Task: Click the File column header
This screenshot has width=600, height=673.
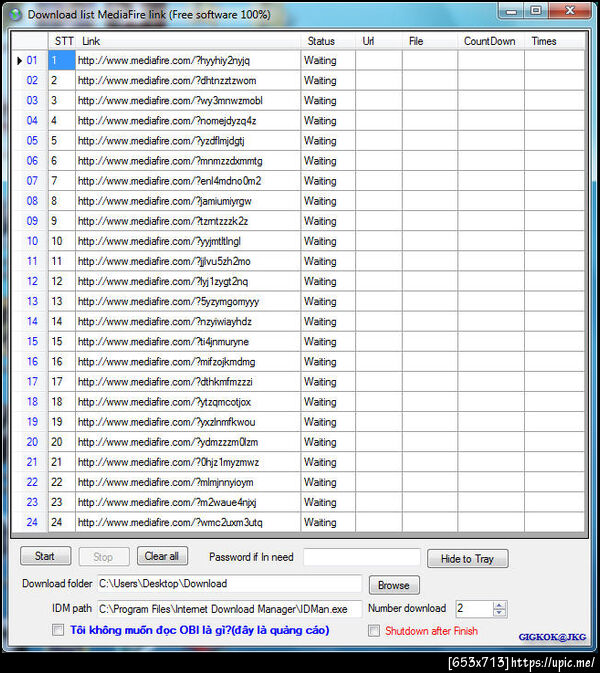Action: tap(430, 41)
